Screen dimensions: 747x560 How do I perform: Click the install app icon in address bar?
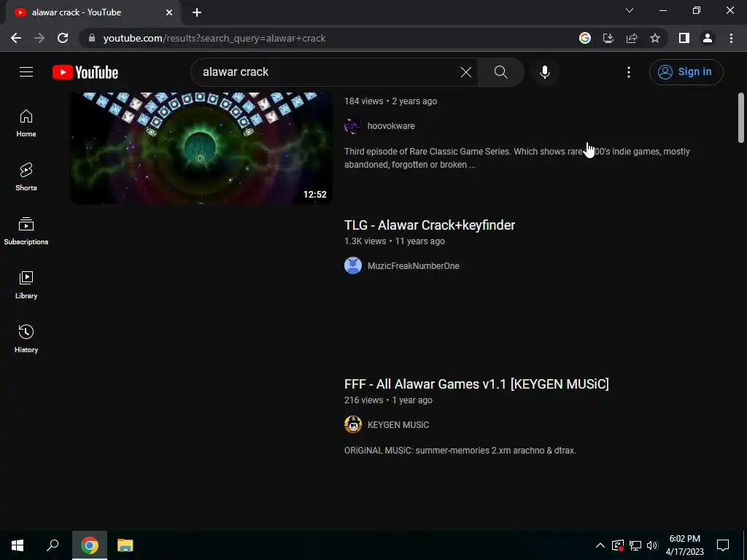(608, 38)
